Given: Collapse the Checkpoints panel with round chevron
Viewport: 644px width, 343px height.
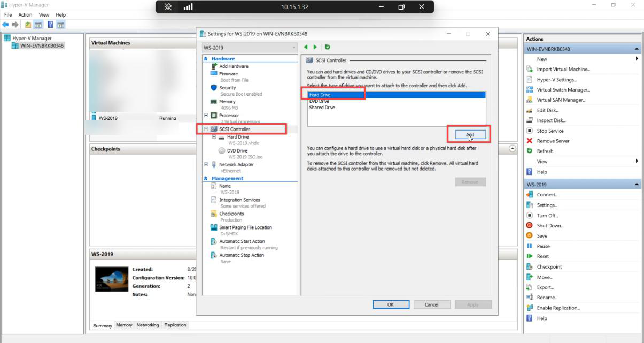Looking at the screenshot, I should tap(513, 148).
